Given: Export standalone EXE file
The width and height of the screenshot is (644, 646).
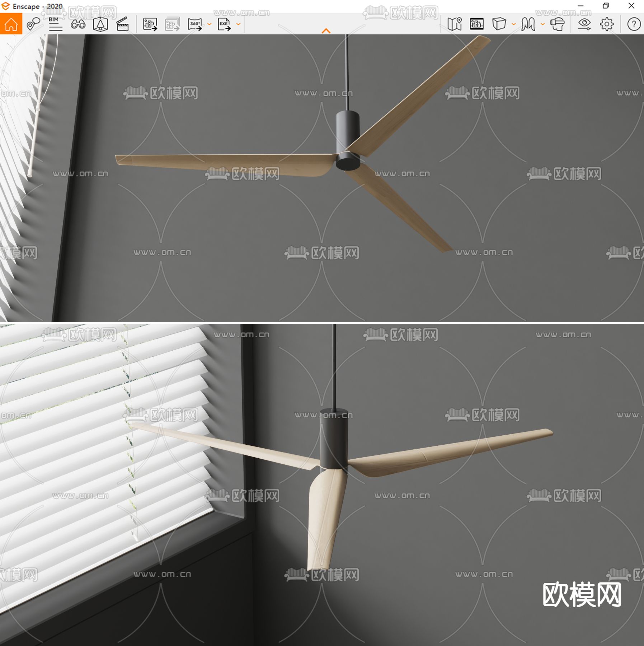Looking at the screenshot, I should [224, 24].
